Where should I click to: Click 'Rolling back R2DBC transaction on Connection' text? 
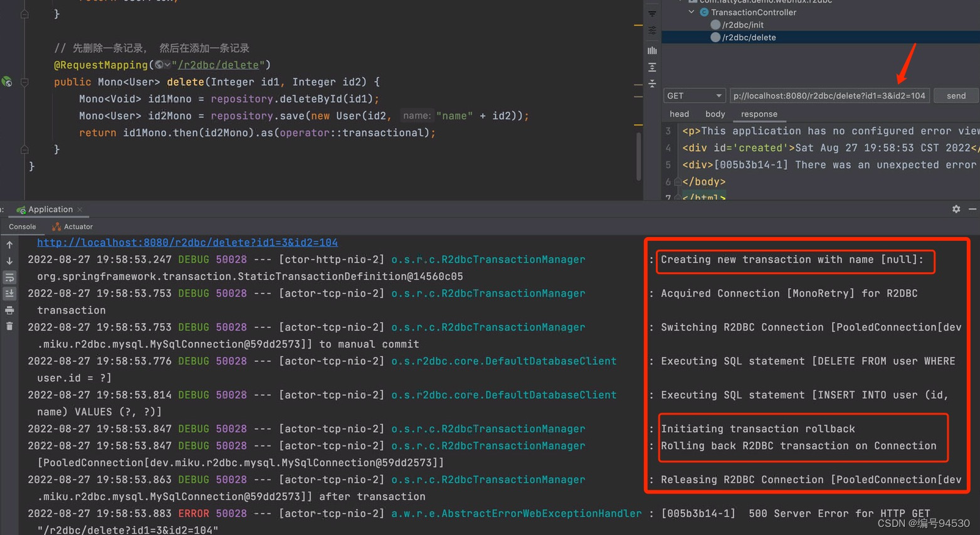coord(798,445)
